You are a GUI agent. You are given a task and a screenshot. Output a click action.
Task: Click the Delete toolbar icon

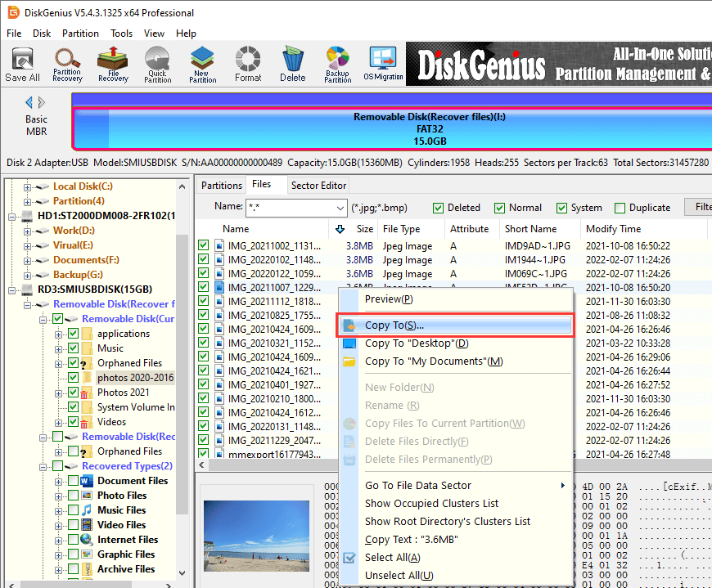[x=292, y=65]
